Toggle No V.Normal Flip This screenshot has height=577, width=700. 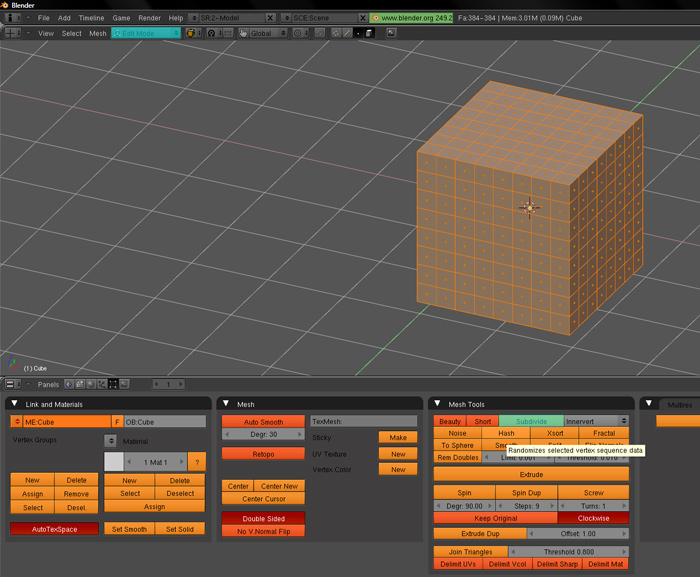point(263,531)
